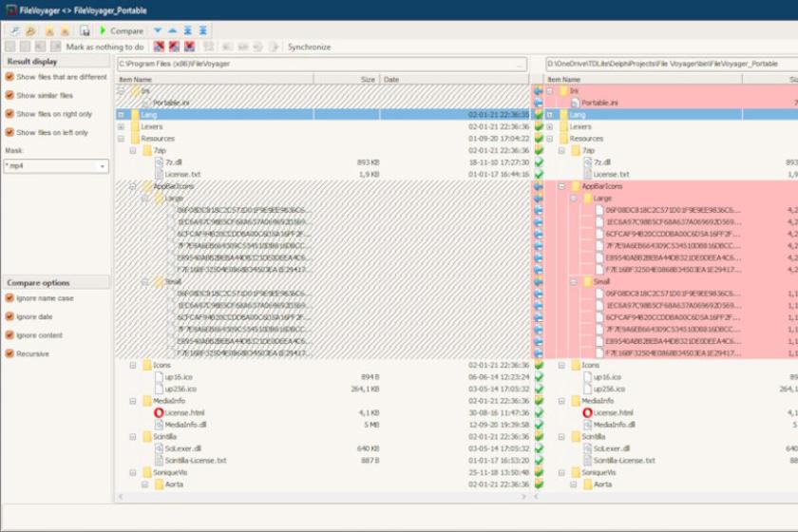
Task: Click green check status icon for MediaInfo.dll row
Action: pyautogui.click(x=539, y=425)
